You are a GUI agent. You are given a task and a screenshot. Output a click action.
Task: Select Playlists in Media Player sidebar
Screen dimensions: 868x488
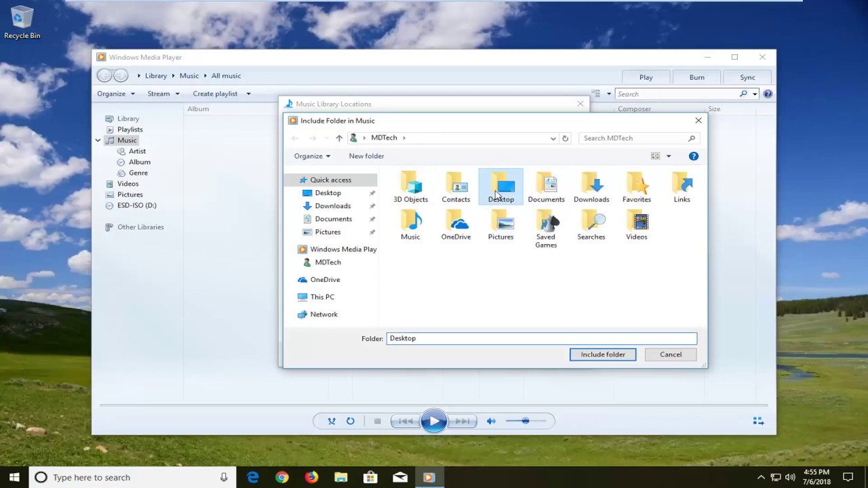(130, 129)
